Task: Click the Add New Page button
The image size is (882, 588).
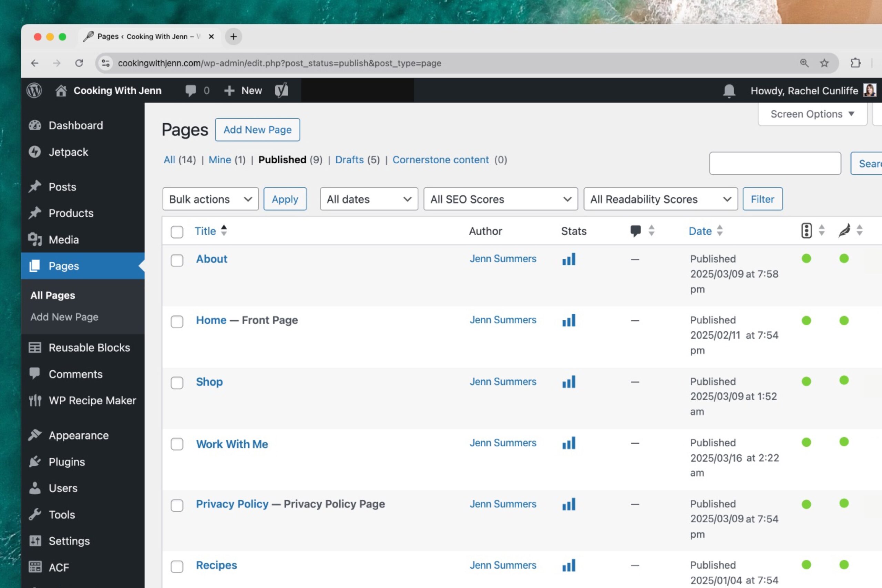Action: point(257,130)
